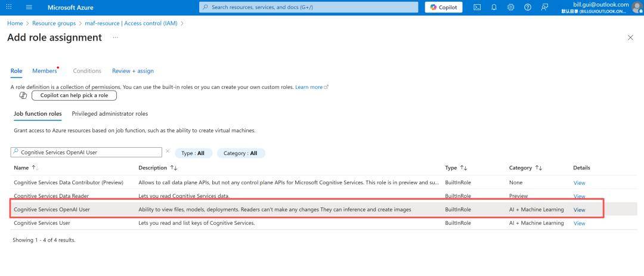Open the feedback icon in header

544,7
